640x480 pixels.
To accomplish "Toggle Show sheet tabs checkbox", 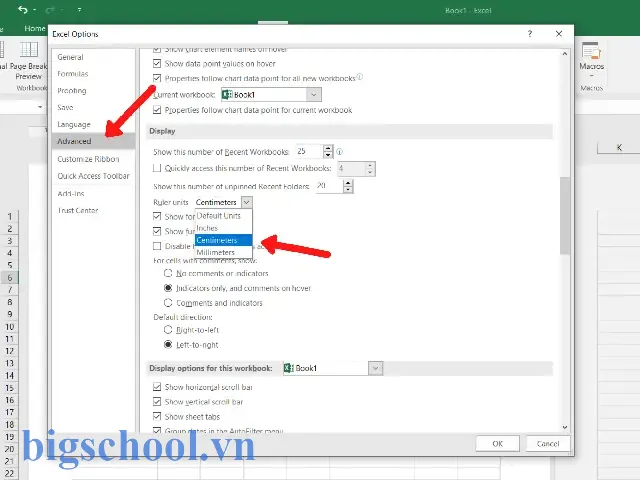I will click(157, 417).
